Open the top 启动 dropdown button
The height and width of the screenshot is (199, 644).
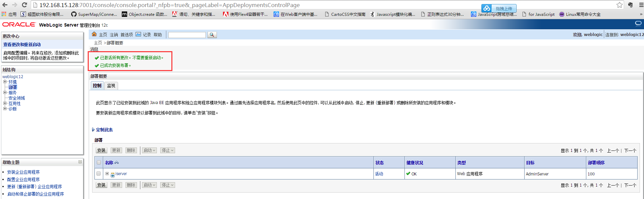149,151
